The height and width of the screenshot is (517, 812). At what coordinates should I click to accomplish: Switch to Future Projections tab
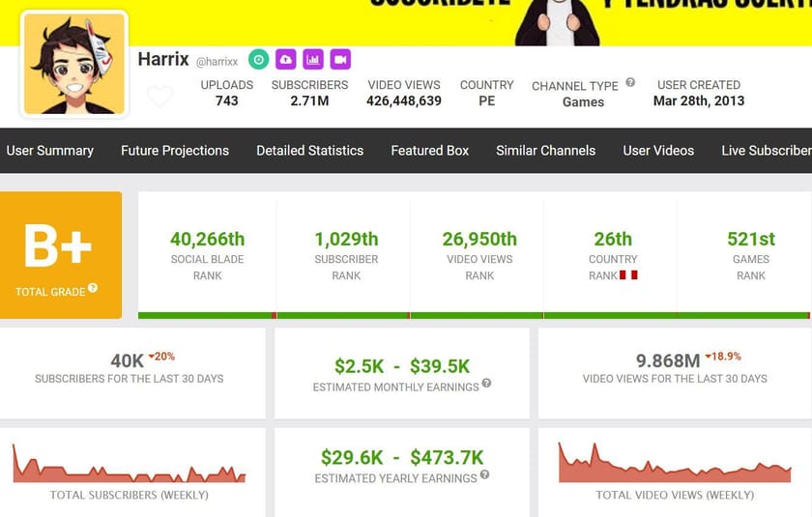click(x=175, y=151)
